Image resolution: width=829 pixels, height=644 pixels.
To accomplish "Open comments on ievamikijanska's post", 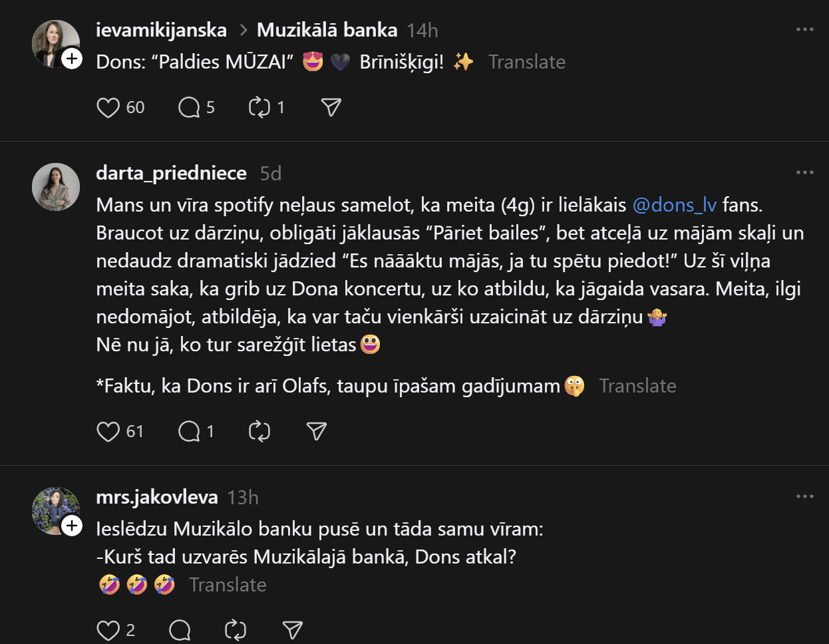I will pyautogui.click(x=189, y=108).
